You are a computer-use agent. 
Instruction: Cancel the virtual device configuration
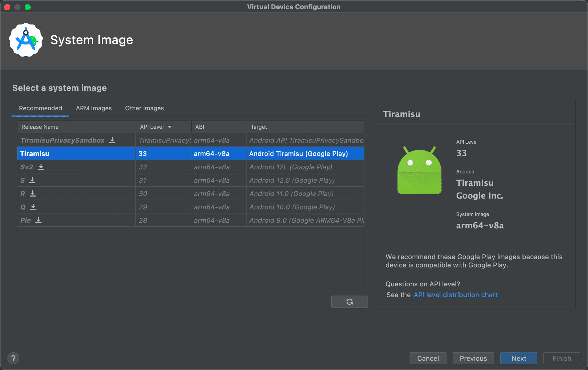[428, 358]
